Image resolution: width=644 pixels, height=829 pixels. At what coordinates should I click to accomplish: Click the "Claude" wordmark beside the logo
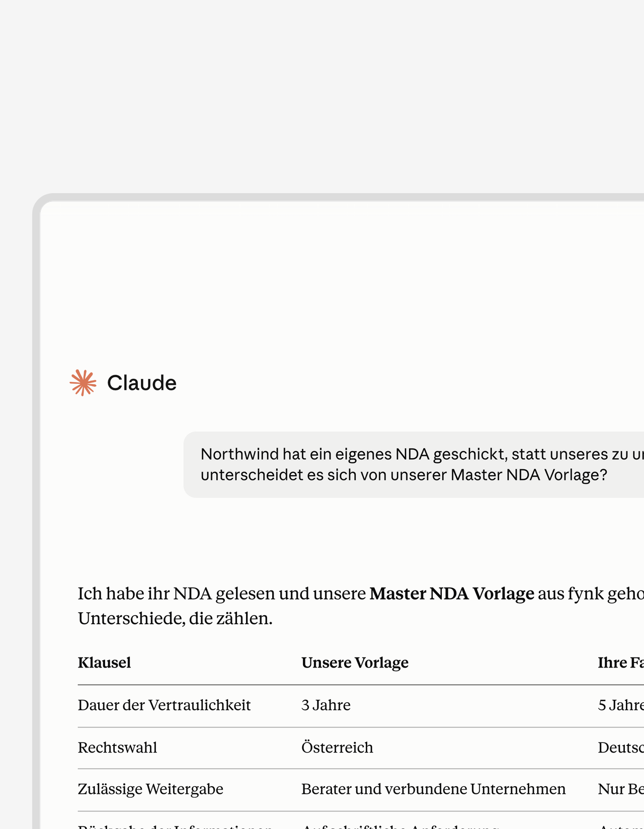tap(142, 383)
